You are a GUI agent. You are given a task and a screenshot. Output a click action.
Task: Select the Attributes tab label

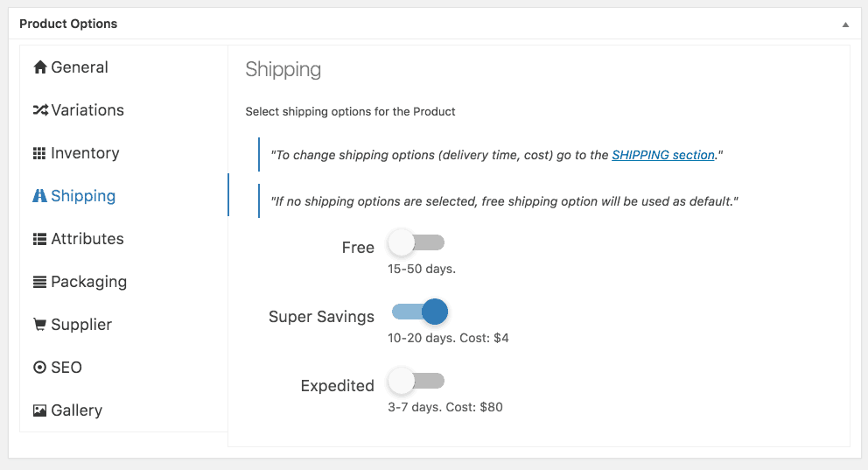[x=87, y=239]
